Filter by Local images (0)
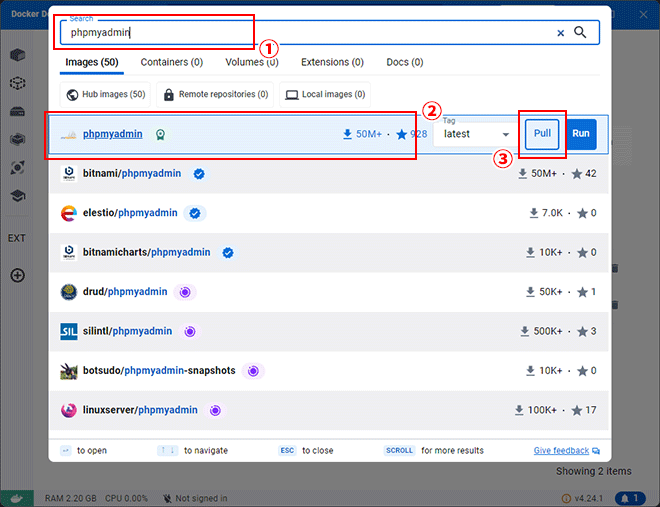This screenshot has width=660, height=507. (x=325, y=94)
